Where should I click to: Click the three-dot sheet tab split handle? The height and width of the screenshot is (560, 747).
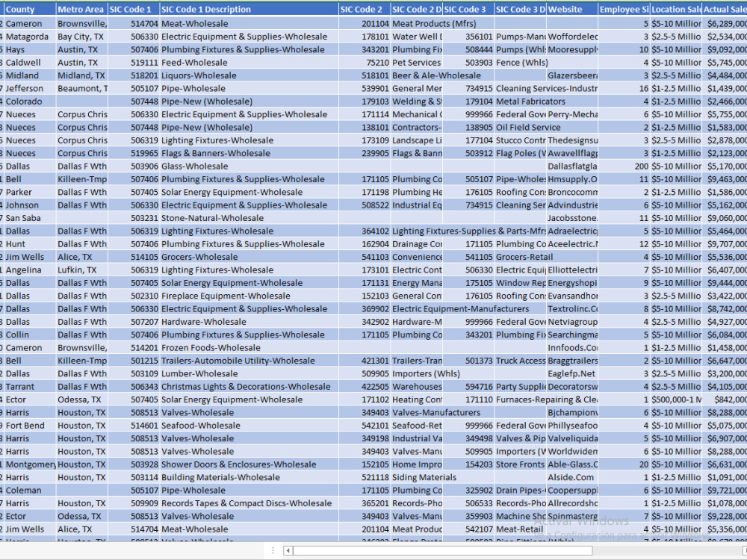coord(273,550)
